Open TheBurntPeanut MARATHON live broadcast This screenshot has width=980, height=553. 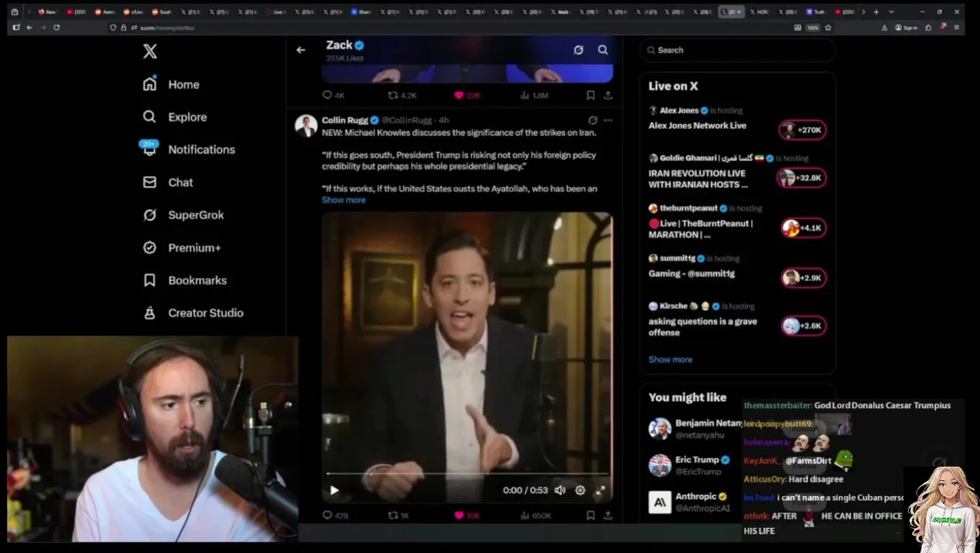coord(701,229)
